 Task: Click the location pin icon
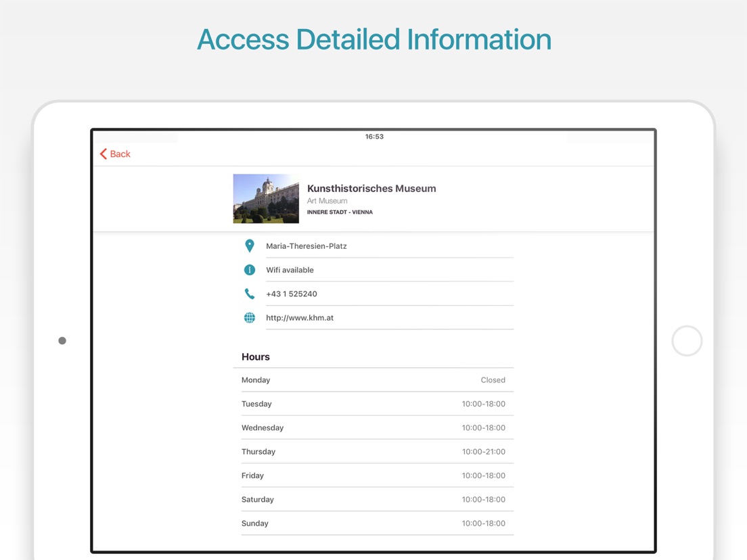coord(249,246)
